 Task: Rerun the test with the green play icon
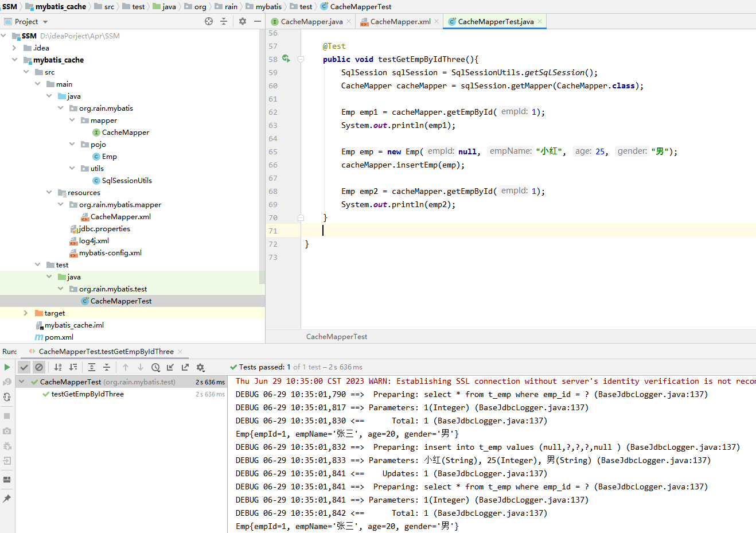coord(7,367)
